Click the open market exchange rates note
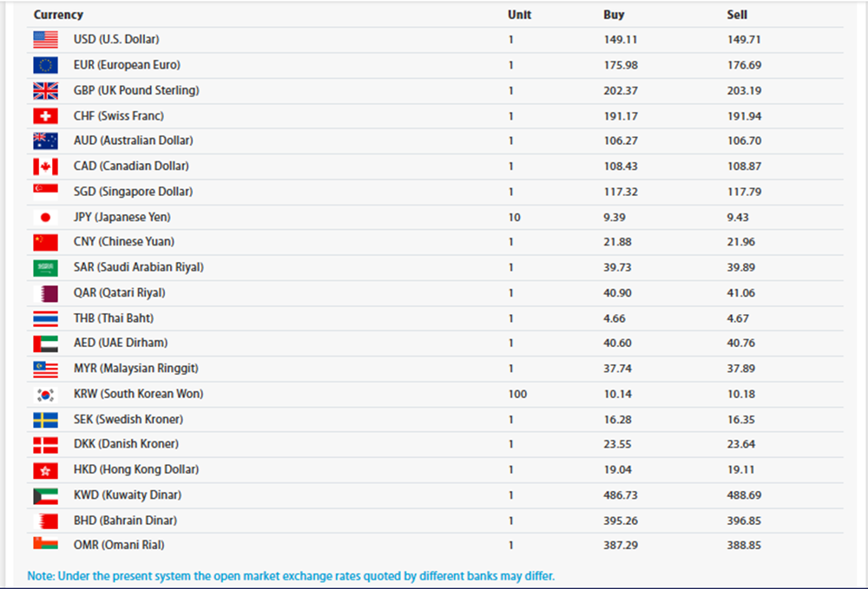Viewport: 868px width, 589px height. [x=291, y=576]
